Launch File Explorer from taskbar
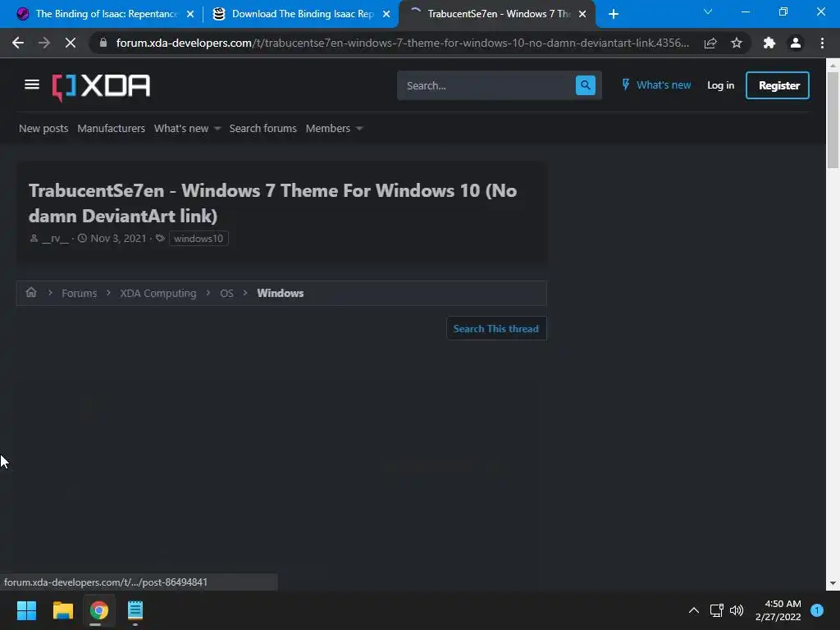The image size is (840, 630). click(62, 610)
